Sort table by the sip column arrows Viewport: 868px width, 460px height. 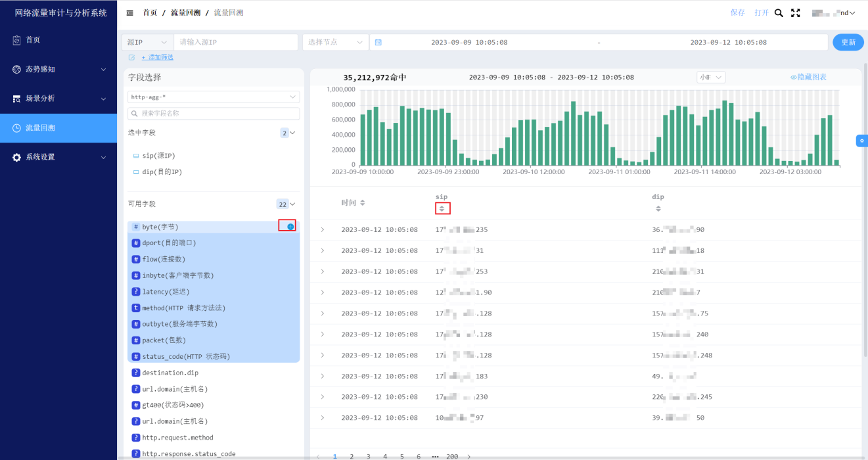click(x=442, y=208)
